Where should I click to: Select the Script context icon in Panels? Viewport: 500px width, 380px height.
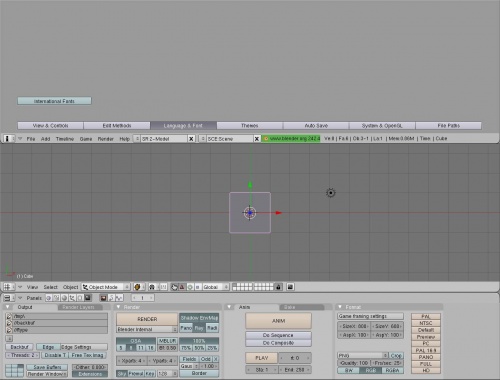tap(57, 298)
